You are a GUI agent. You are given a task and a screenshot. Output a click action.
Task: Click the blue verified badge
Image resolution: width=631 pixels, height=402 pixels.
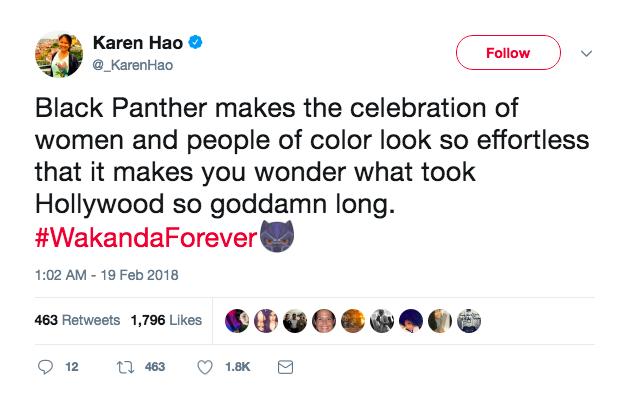tap(198, 43)
